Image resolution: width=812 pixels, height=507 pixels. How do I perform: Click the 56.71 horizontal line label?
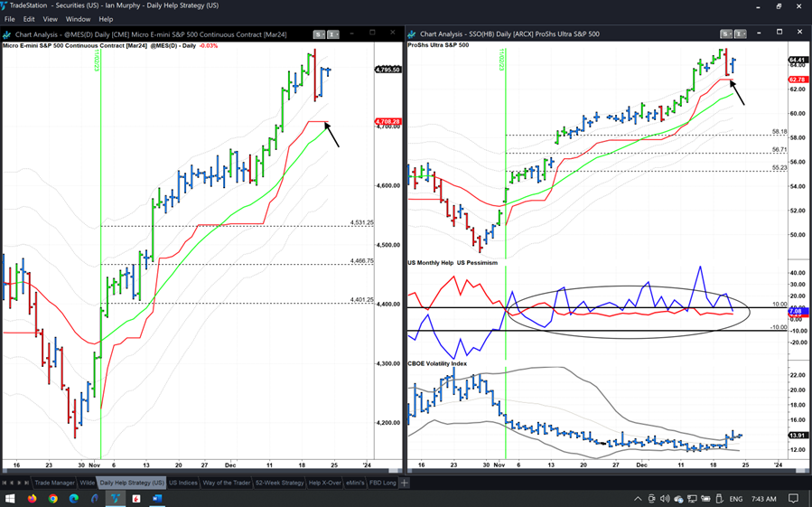click(x=779, y=149)
